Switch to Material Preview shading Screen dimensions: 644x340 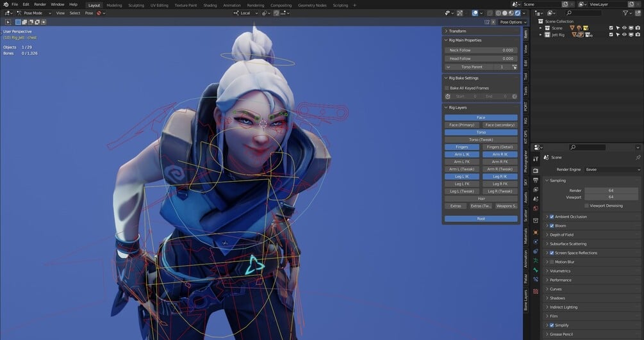pyautogui.click(x=511, y=13)
